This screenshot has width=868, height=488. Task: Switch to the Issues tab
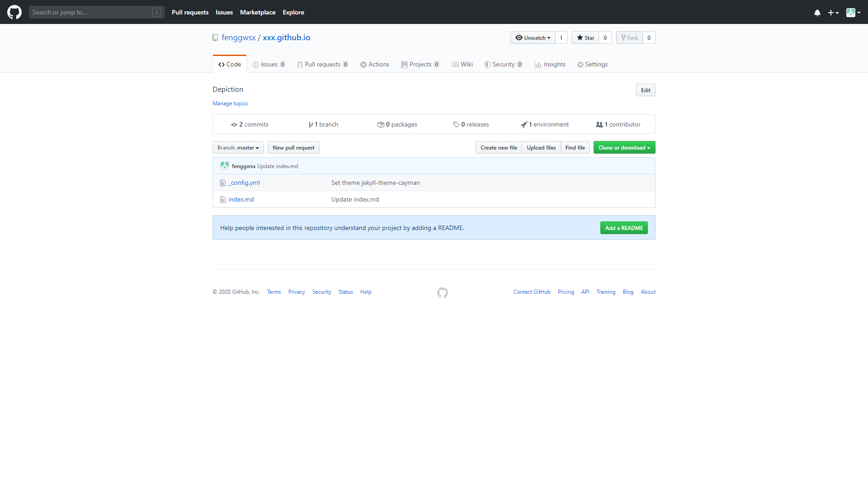(x=269, y=64)
